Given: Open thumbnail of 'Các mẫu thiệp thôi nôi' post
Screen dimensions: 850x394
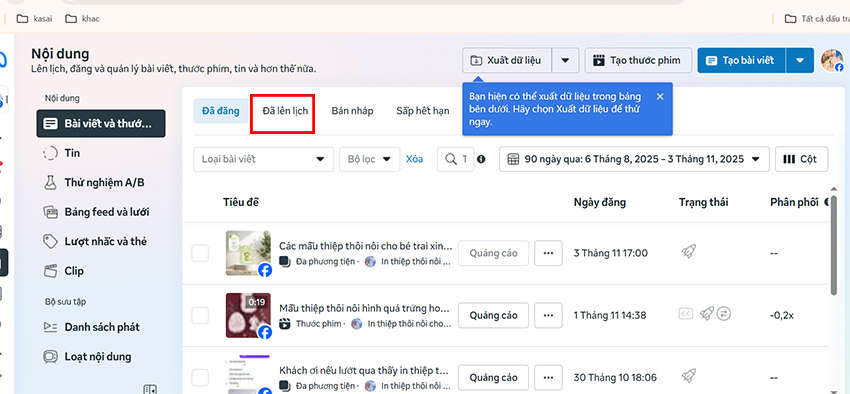Looking at the screenshot, I should pos(248,253).
